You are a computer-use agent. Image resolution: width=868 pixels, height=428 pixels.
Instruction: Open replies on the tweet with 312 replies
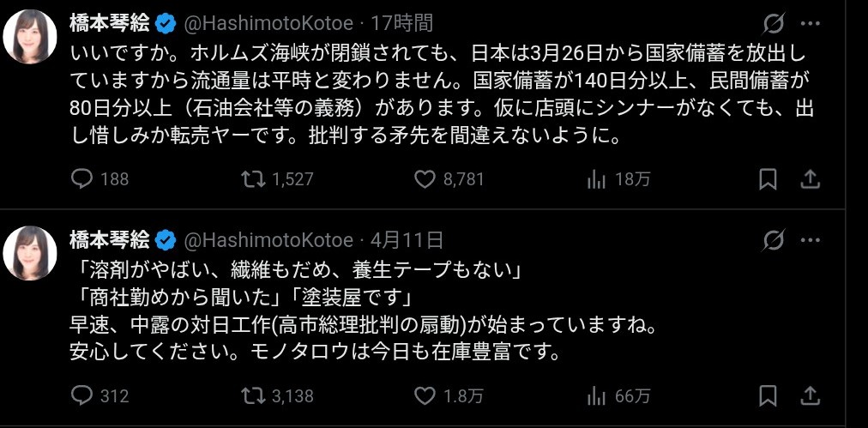(x=81, y=395)
